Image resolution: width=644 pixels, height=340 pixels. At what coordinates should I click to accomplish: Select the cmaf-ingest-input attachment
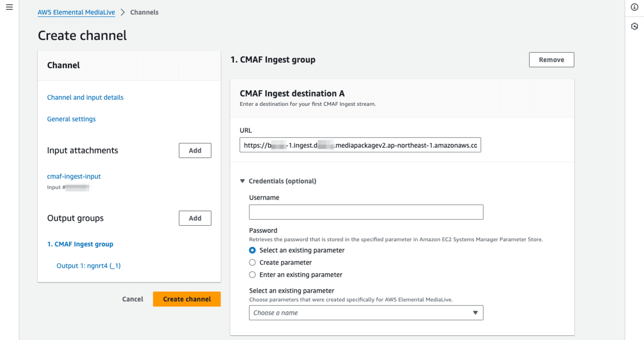point(74,176)
